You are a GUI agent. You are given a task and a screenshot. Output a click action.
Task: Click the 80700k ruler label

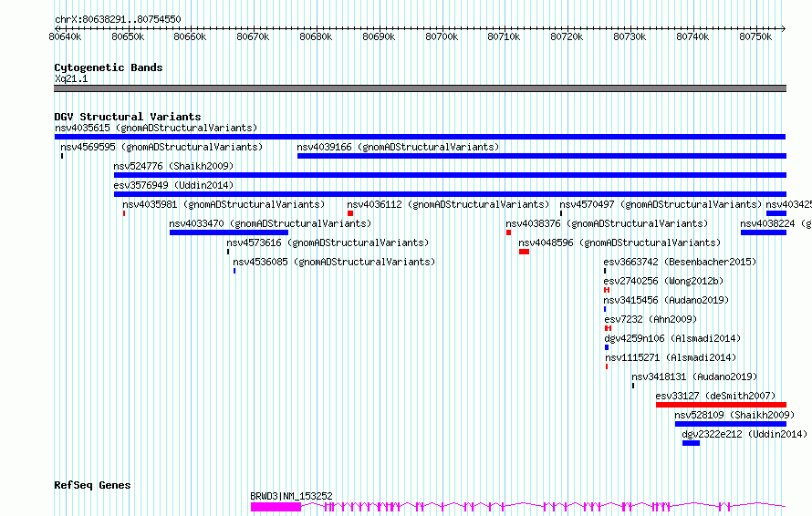(x=442, y=36)
